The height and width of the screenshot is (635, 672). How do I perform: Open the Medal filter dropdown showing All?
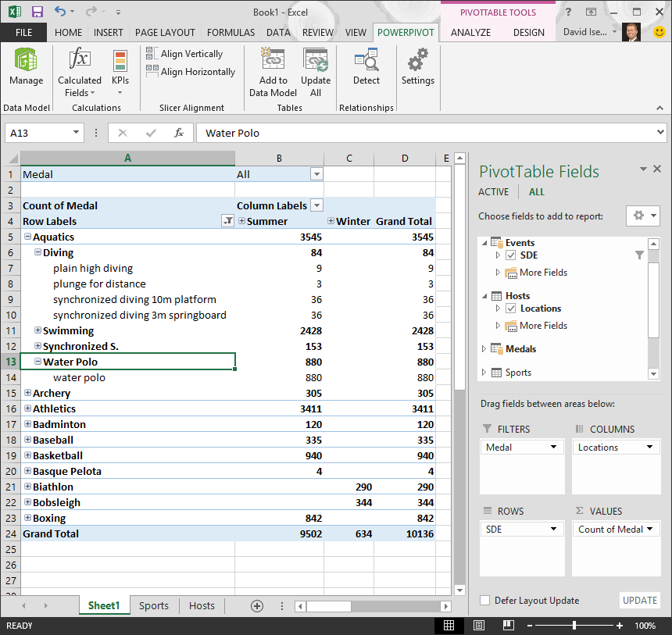pos(316,173)
